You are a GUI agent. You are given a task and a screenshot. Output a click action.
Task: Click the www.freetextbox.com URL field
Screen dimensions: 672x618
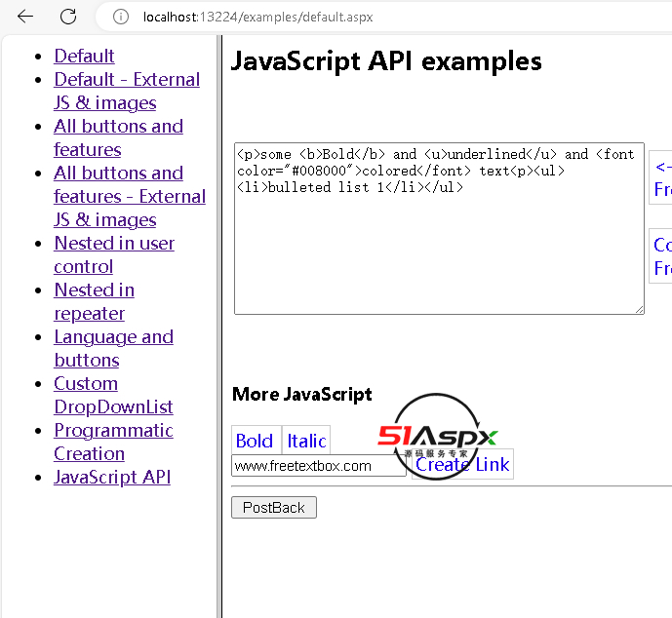click(x=318, y=466)
